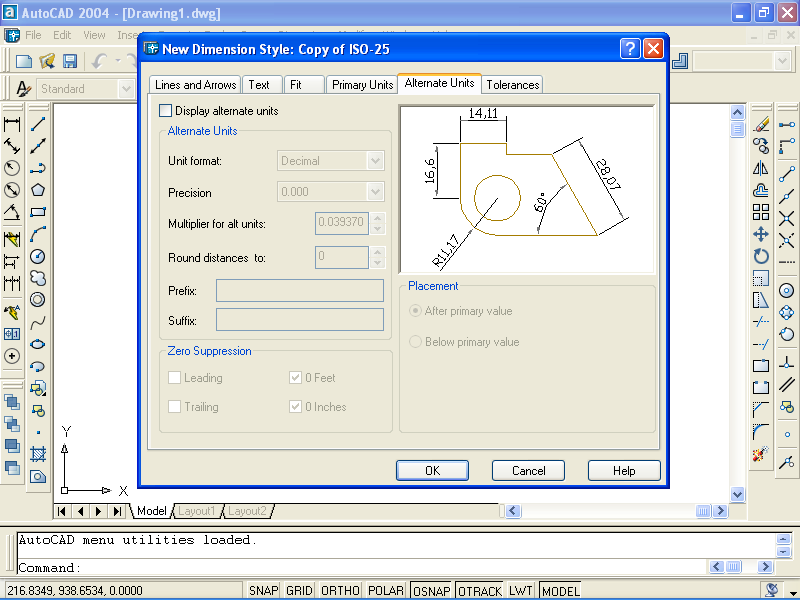This screenshot has width=800, height=600.
Task: Switch to the Text tab
Action: coord(262,85)
